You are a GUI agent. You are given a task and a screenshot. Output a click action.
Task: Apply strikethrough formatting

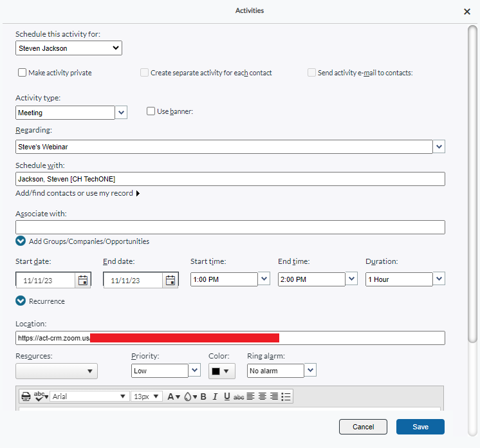(x=239, y=397)
